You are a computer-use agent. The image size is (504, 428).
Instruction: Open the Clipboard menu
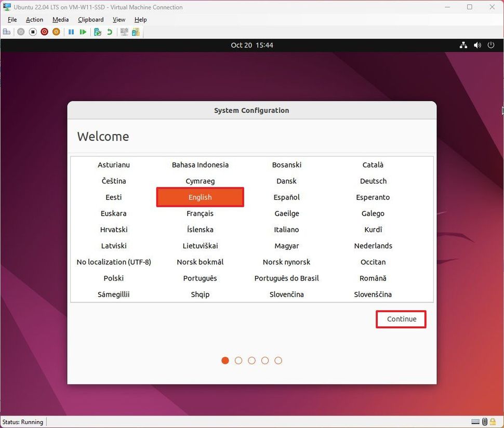click(90, 19)
